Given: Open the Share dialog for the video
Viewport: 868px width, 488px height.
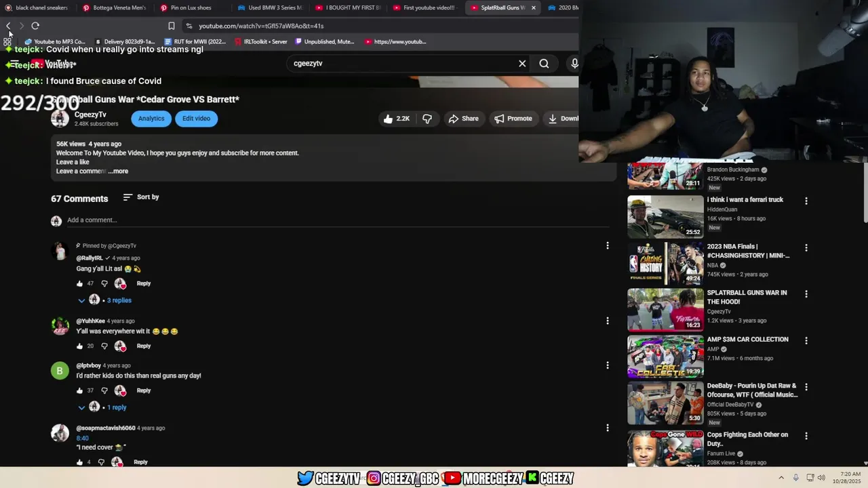Looking at the screenshot, I should click(463, 119).
